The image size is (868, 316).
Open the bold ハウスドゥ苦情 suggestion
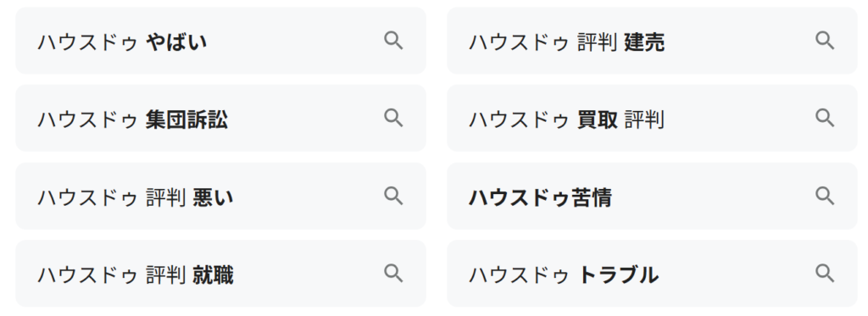click(x=652, y=196)
